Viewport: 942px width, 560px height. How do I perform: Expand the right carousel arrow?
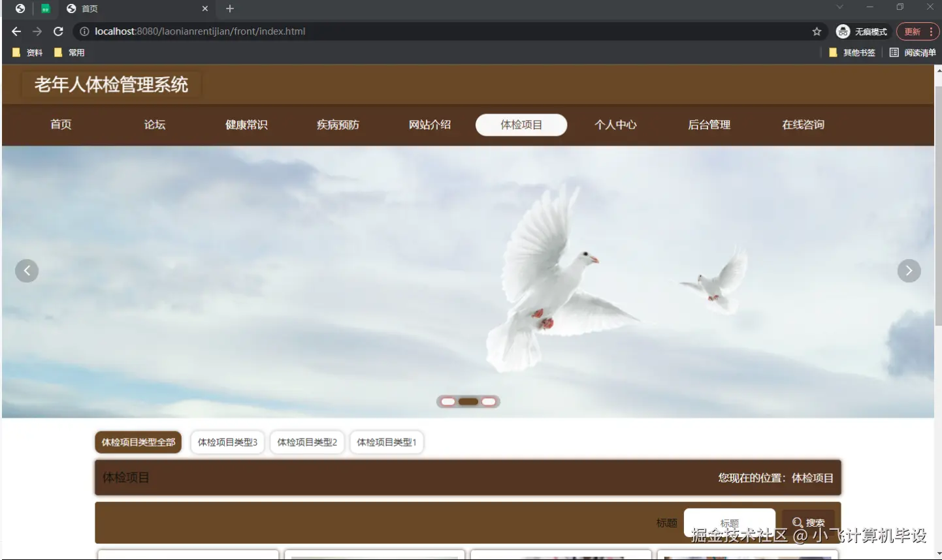[909, 270]
